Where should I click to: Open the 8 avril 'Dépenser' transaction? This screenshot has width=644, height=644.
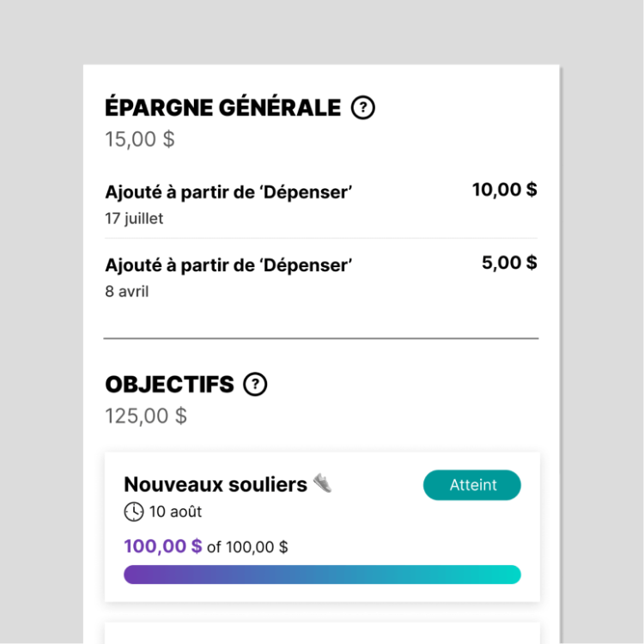321,277
